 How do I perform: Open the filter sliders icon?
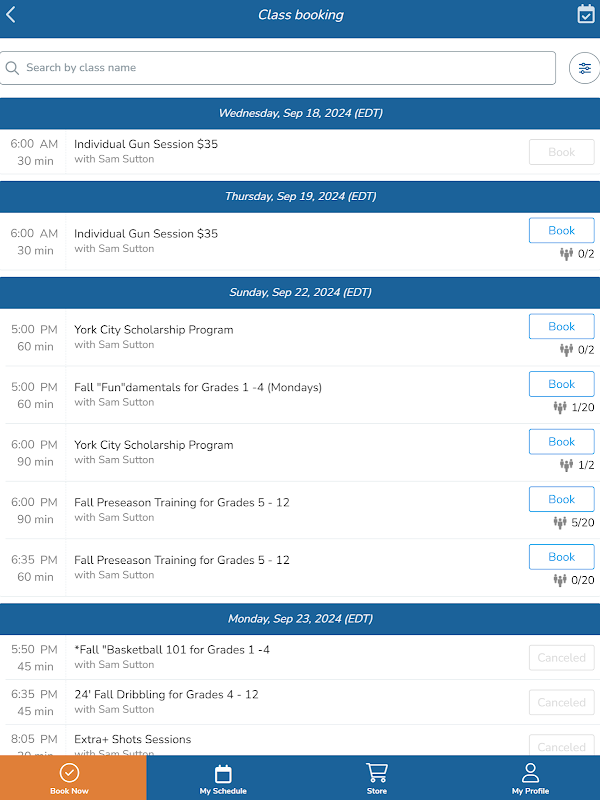pos(584,68)
